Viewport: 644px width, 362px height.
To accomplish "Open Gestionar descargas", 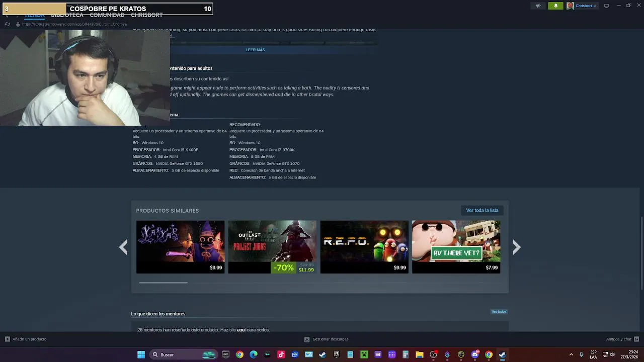I will (327, 339).
